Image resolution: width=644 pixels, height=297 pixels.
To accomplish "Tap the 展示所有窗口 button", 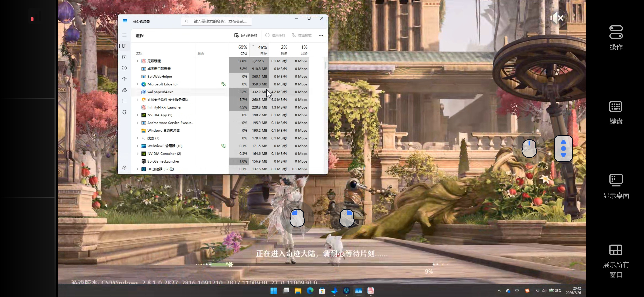I will (616, 261).
